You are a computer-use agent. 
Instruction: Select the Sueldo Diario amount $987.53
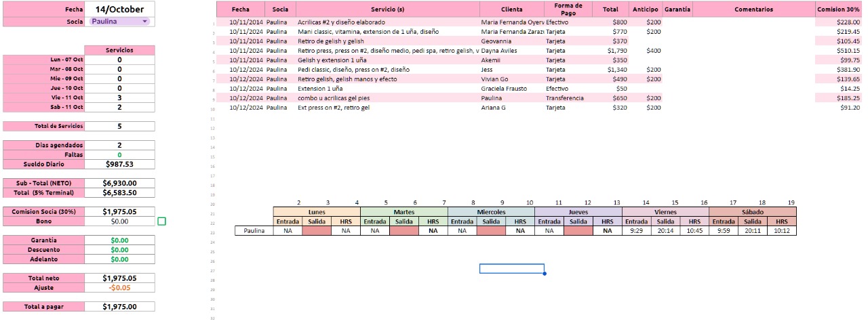(119, 164)
